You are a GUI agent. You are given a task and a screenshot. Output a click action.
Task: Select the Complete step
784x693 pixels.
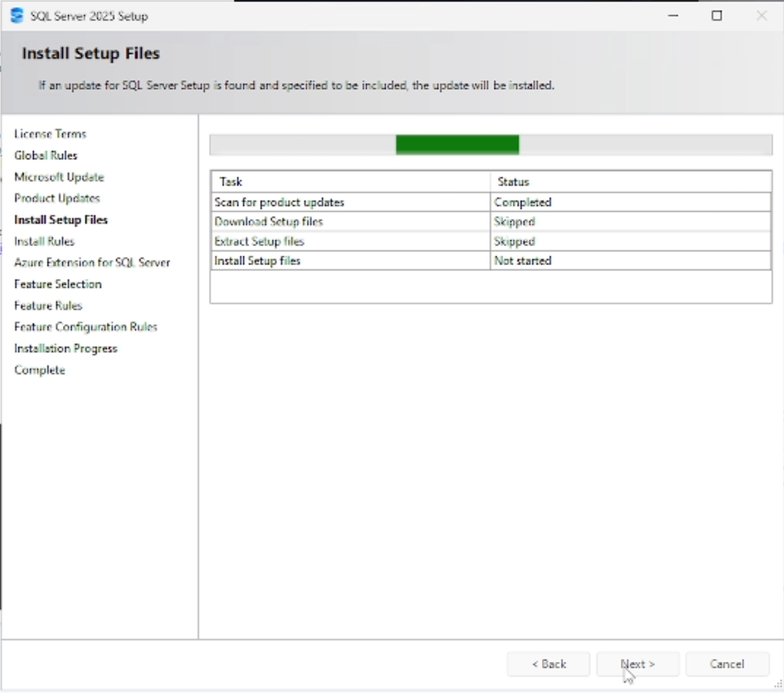click(39, 370)
